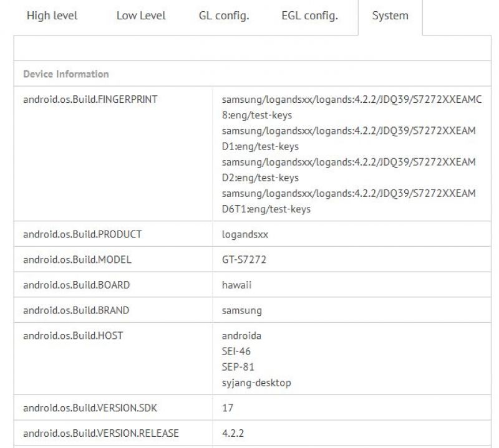Click the hawaii board value
Image resolution: width=499 pixels, height=448 pixels.
(x=236, y=285)
